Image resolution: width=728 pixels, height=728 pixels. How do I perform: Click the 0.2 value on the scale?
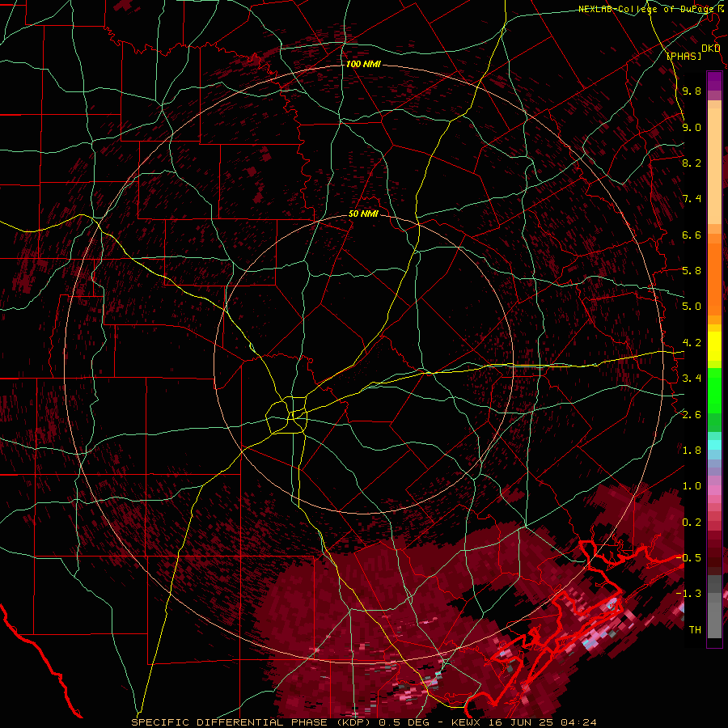click(692, 523)
